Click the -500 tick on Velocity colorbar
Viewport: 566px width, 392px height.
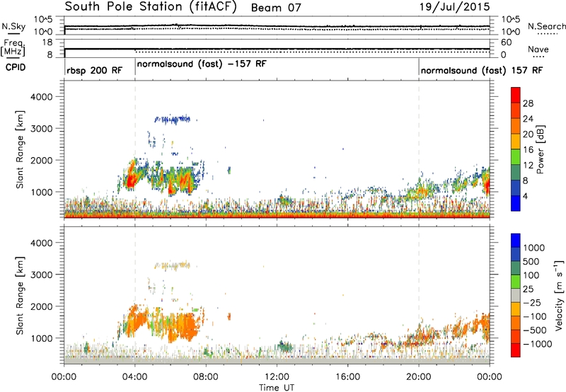(534, 330)
